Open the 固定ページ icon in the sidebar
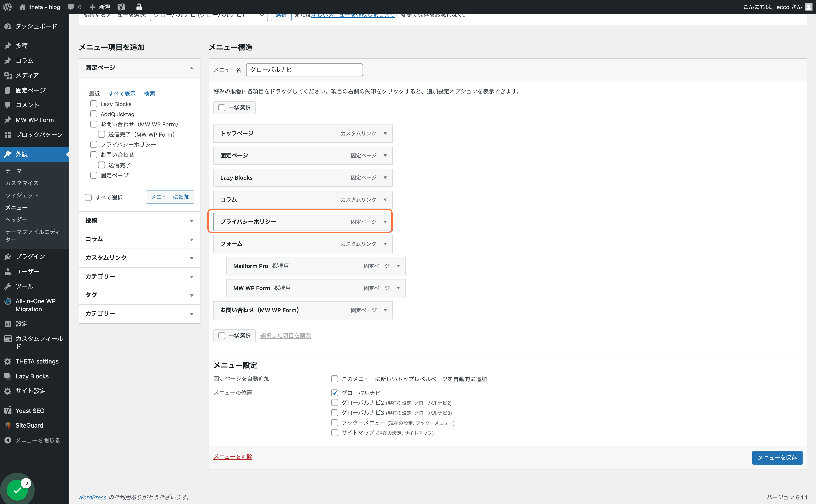Viewport: 816px width, 504px height. coord(8,90)
